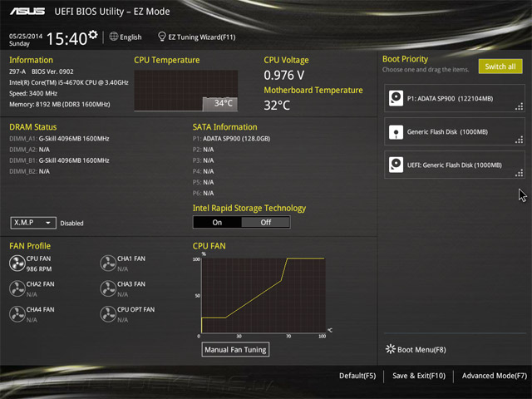This screenshot has width=532, height=399.
Task: Click the Speed: 3400 MHz text
Action: (x=33, y=93)
